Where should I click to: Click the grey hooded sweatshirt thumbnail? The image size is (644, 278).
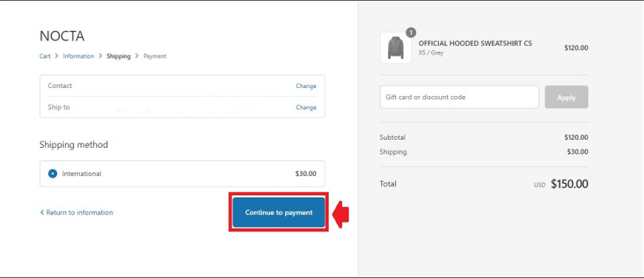395,48
